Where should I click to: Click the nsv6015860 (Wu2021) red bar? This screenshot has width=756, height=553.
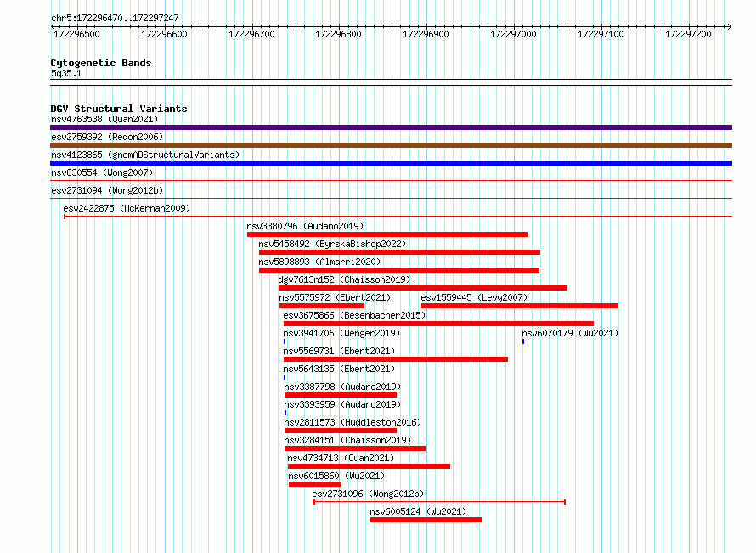click(x=315, y=484)
